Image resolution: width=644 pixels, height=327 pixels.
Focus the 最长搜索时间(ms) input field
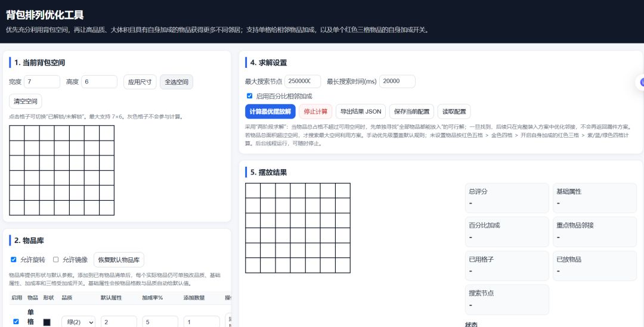point(397,81)
